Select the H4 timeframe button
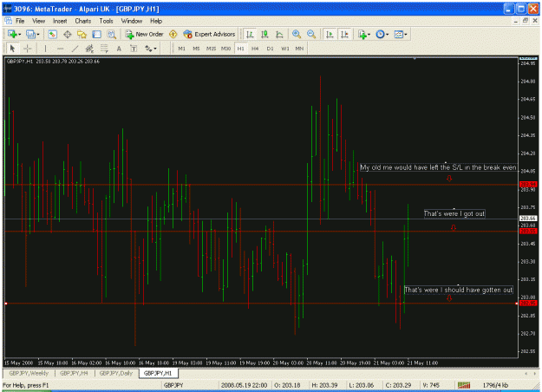Screen dimensions: 542x392 click(255, 49)
